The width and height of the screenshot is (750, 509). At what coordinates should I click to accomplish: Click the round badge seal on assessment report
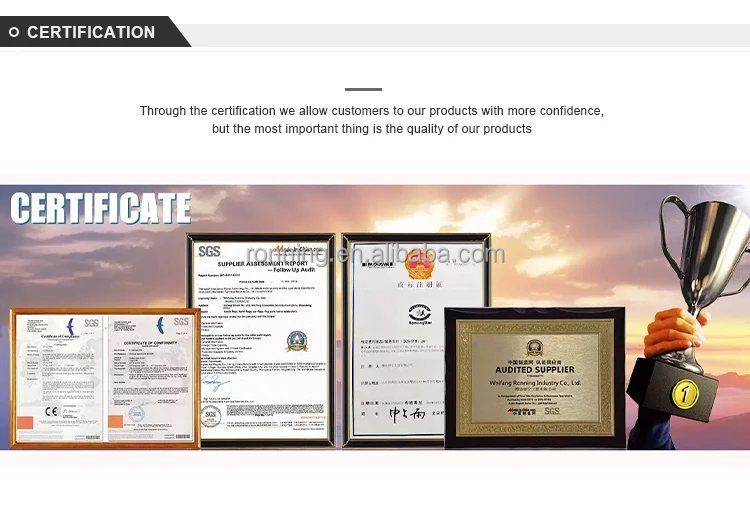click(297, 341)
